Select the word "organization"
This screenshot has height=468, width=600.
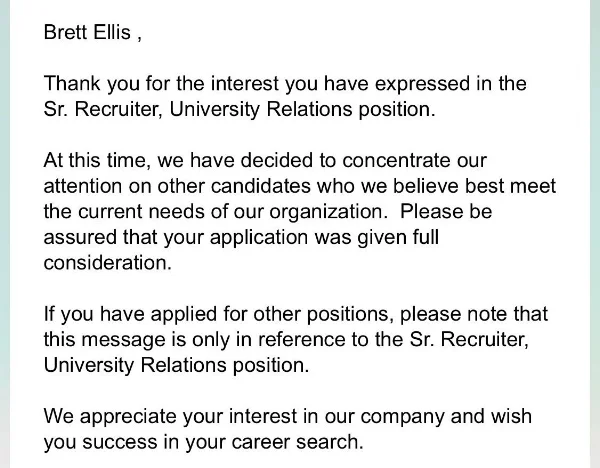click(326, 212)
